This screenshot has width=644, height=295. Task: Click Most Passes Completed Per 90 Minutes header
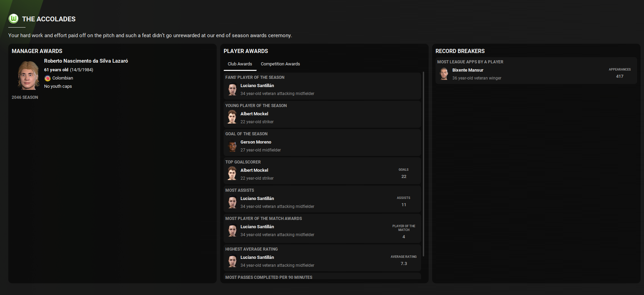point(269,277)
